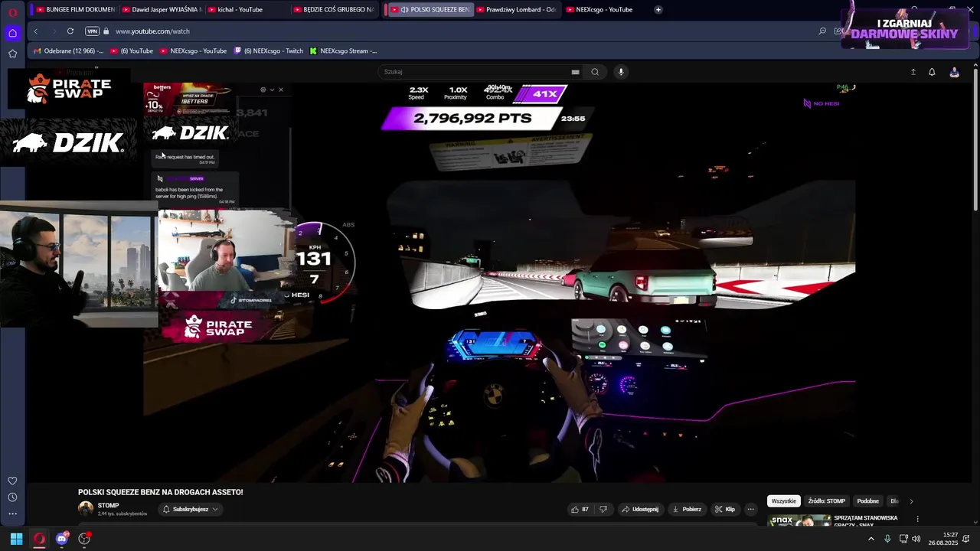
Task: Switch to BUNGEE FILM DOKUMENT tab
Action: click(x=75, y=10)
